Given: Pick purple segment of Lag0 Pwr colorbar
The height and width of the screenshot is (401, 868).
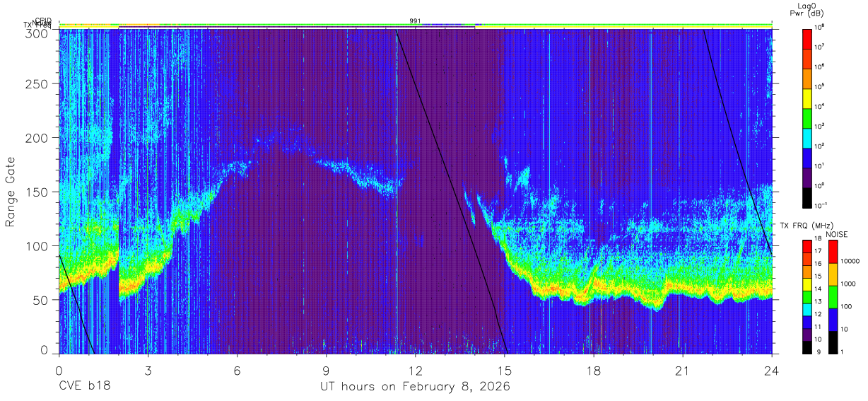Looking at the screenshot, I should [x=807, y=177].
